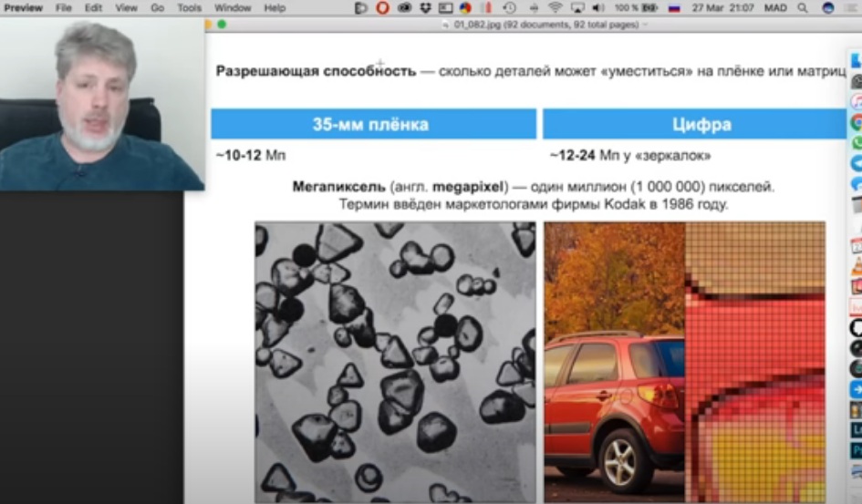The height and width of the screenshot is (504, 862).
Task: Click the film grain microscope image
Action: [395, 362]
